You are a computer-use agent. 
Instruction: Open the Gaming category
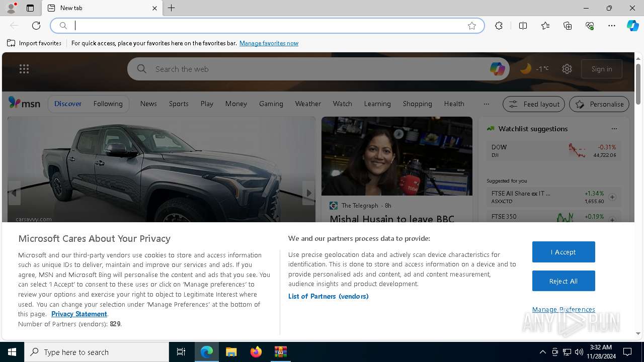[x=271, y=104]
